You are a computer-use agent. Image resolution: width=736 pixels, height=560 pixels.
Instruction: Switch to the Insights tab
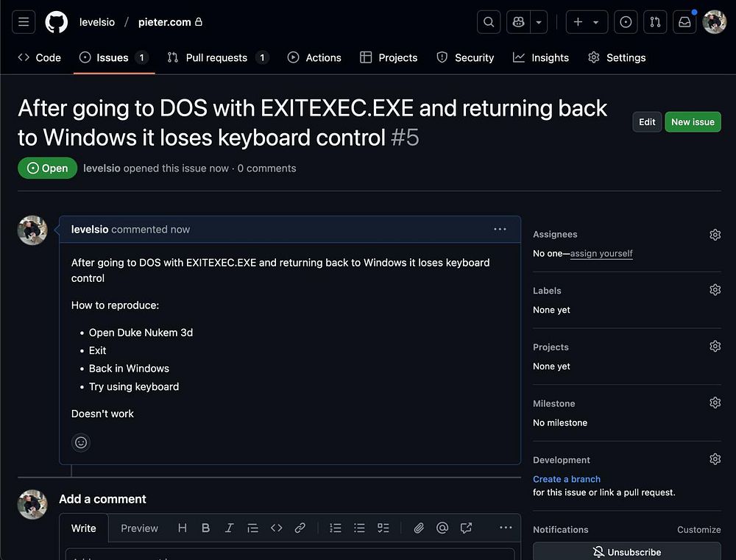[541, 57]
